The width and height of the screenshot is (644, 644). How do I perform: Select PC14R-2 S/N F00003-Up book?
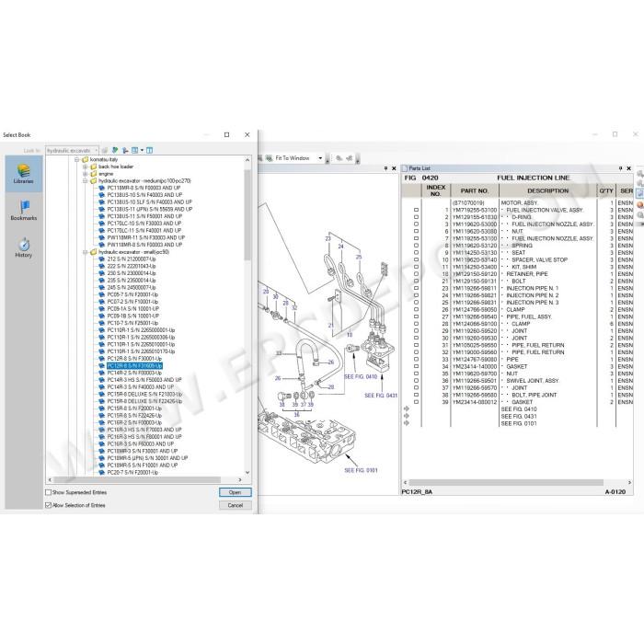pos(134,373)
